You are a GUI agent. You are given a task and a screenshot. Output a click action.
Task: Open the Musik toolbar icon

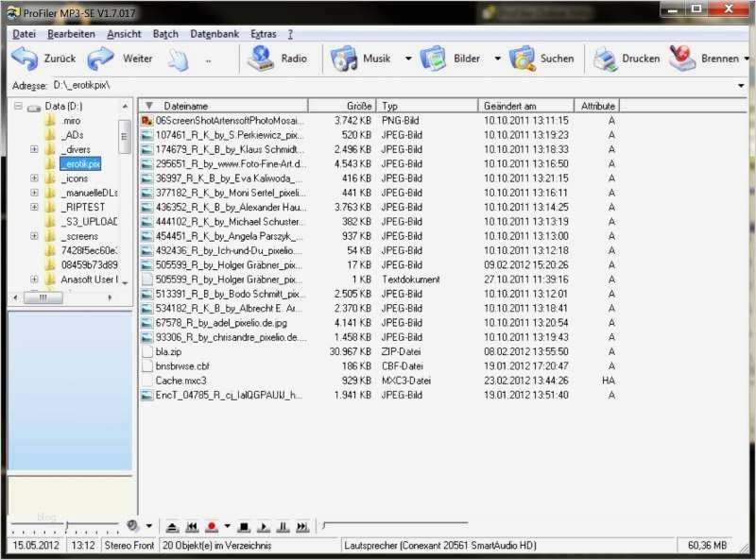344,59
